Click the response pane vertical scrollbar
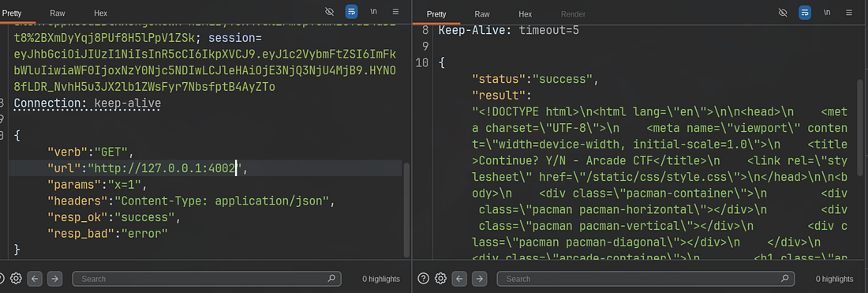Screen dimensions: 868x293 (x=860, y=127)
